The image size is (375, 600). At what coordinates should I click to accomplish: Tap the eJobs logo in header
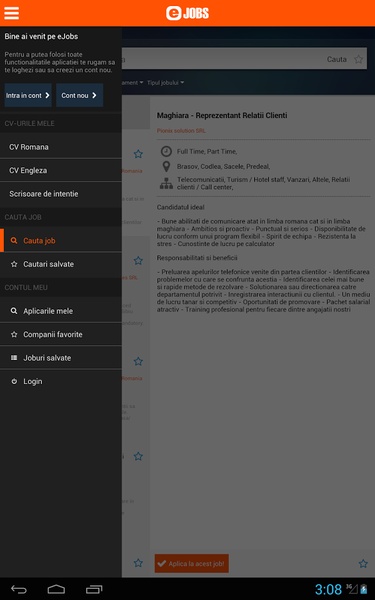(x=188, y=13)
